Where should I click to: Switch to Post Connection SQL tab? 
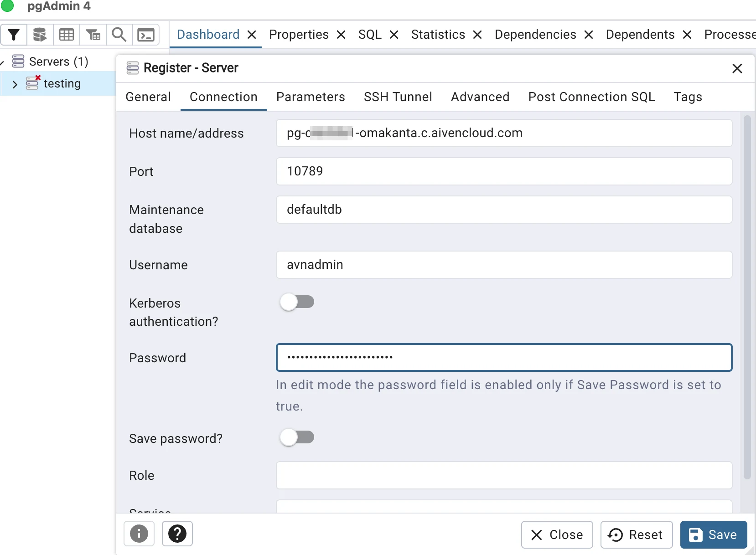point(591,97)
